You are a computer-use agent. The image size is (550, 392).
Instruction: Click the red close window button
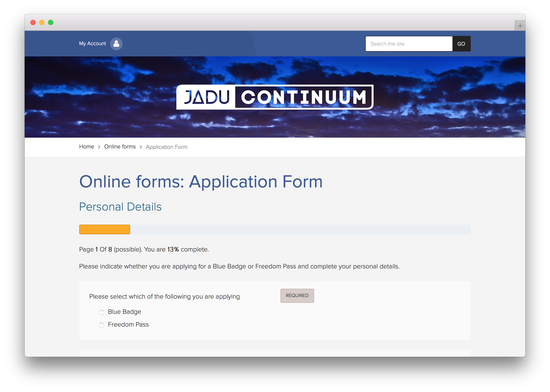pyautogui.click(x=33, y=22)
